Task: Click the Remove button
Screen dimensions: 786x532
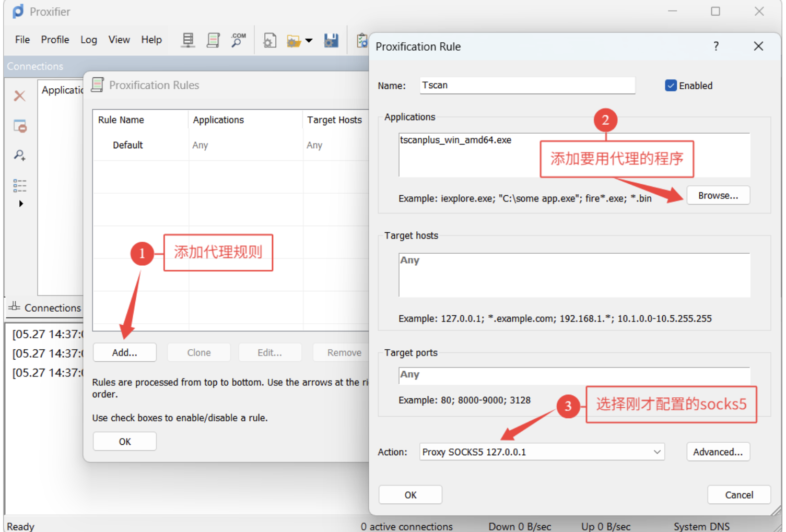Action: [x=341, y=353]
